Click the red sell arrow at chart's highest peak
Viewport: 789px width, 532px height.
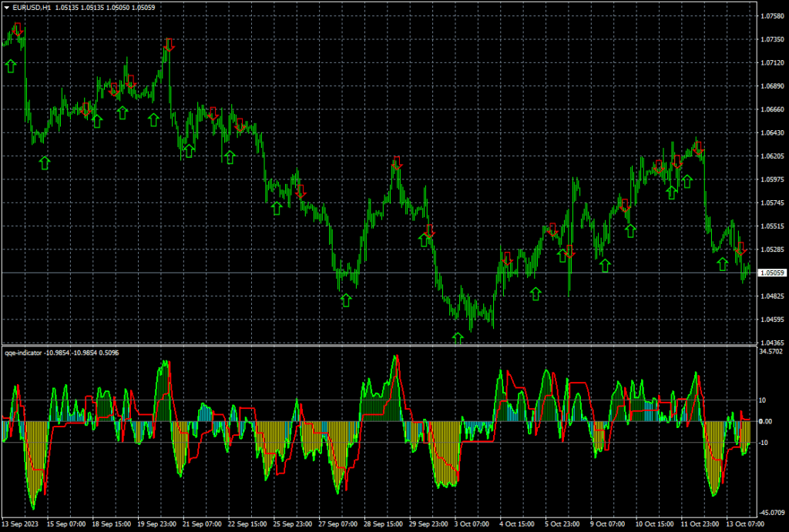click(18, 30)
